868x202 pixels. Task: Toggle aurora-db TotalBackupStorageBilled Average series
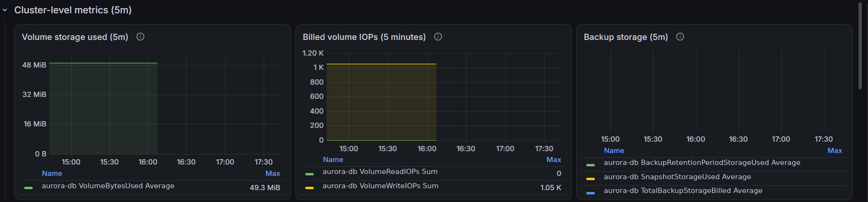683,191
